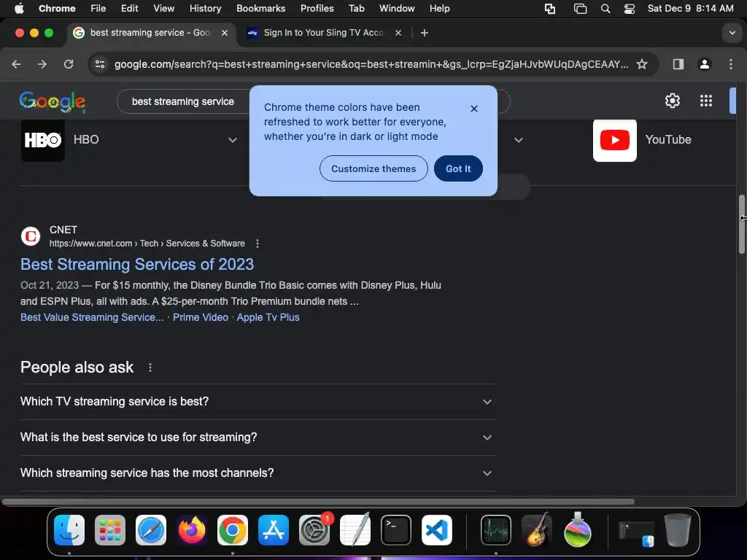The image size is (747, 560).
Task: Expand "Which streaming service has the most channels?"
Action: [x=258, y=472]
